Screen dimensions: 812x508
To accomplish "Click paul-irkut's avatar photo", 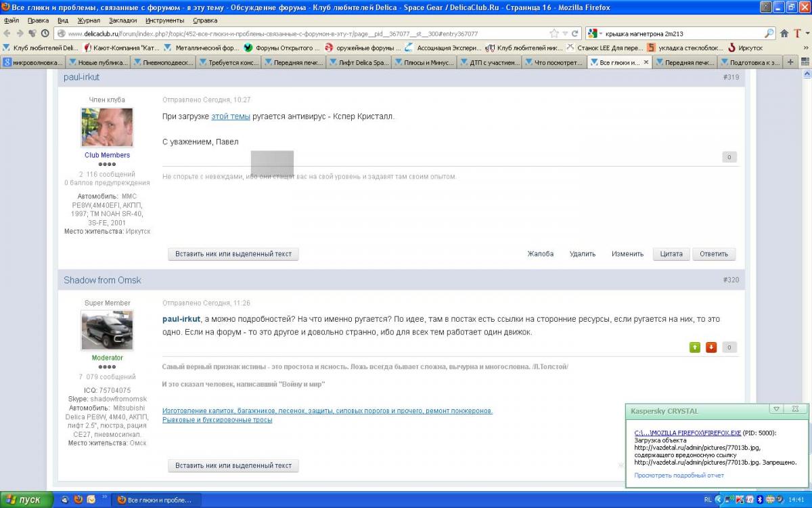I will click(107, 127).
